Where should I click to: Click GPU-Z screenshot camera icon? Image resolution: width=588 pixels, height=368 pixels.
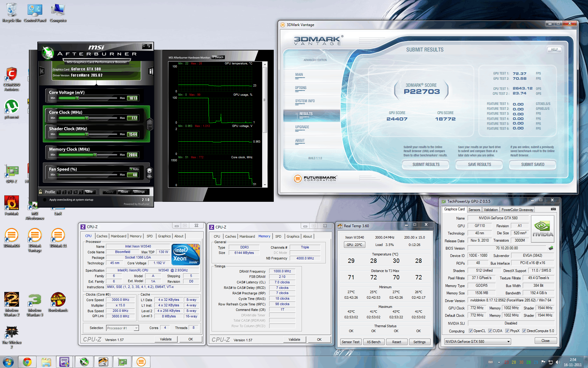pos(553,209)
